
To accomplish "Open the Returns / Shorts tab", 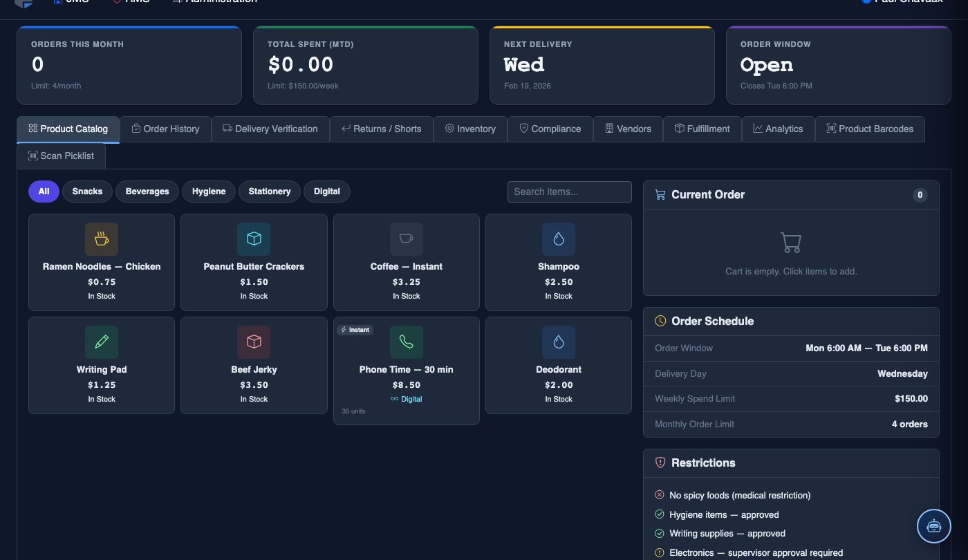I will [382, 129].
